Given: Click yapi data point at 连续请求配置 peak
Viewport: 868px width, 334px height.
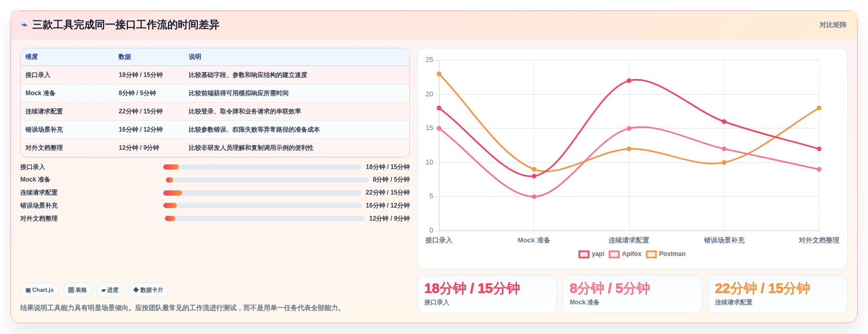Looking at the screenshot, I should pyautogui.click(x=629, y=81).
